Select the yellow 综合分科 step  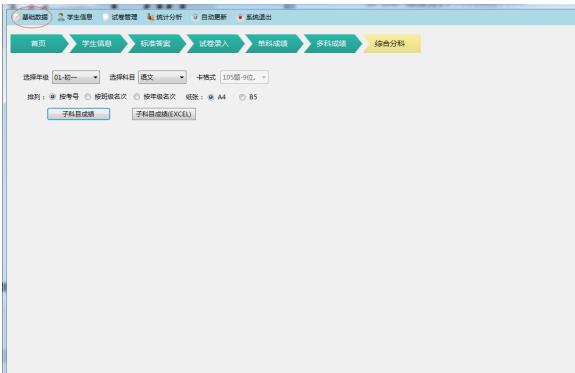[391, 44]
